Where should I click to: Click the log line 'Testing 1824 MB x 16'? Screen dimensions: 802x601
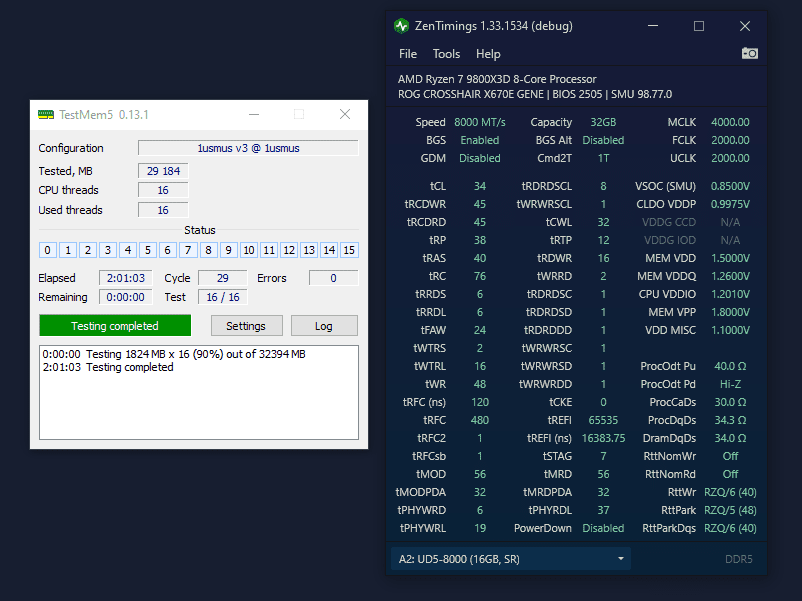tap(174, 354)
